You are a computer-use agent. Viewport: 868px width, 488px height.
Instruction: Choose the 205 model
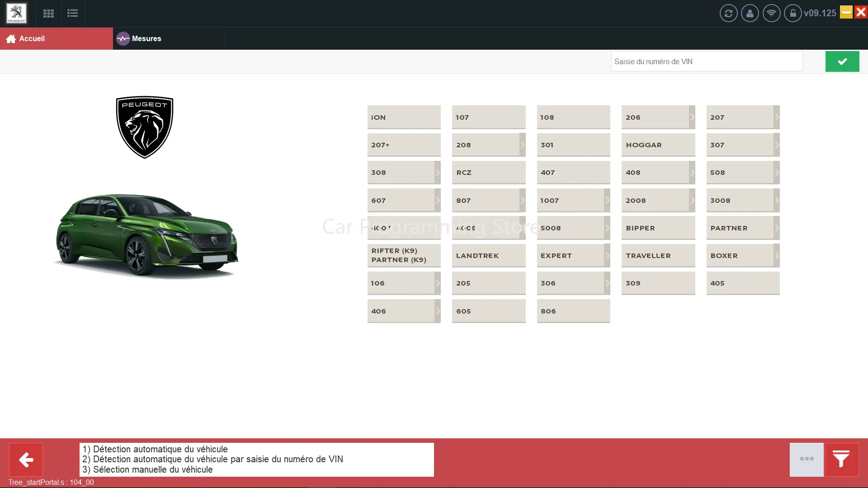(x=489, y=283)
